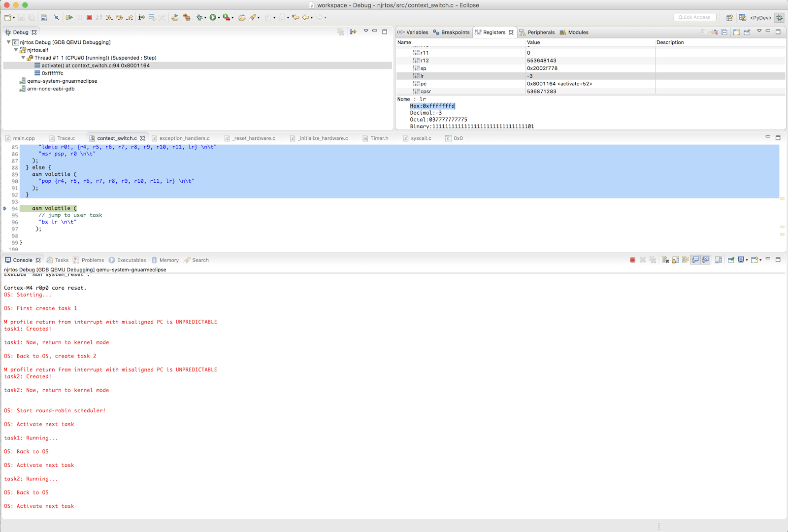Resume program execution with the green play icon
This screenshot has width=788, height=532.
click(69, 17)
